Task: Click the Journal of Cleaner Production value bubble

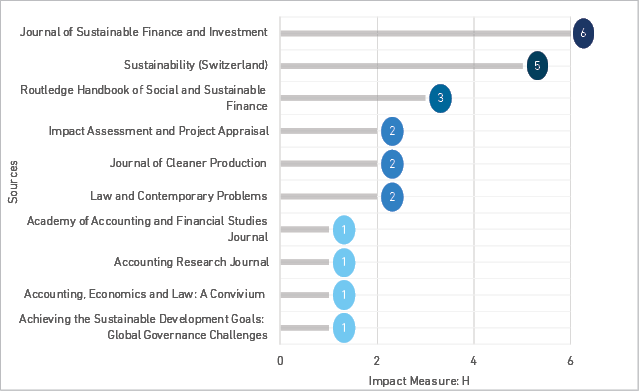Action: (x=392, y=164)
